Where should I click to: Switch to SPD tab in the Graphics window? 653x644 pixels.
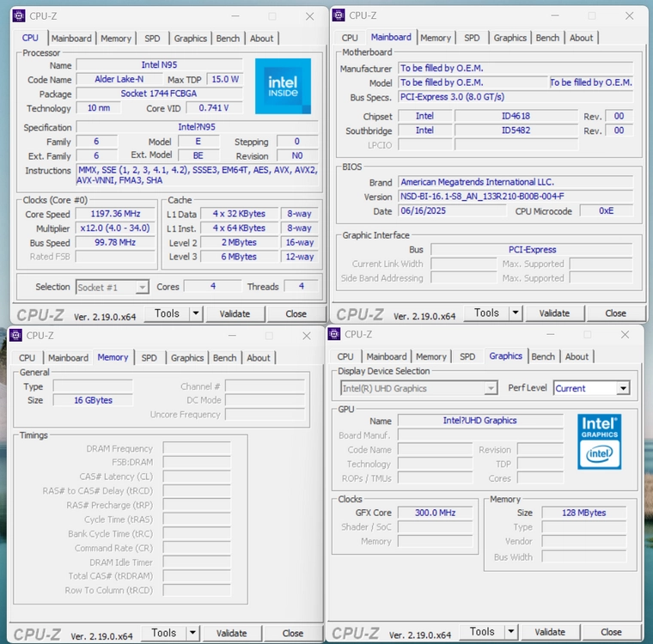(467, 356)
